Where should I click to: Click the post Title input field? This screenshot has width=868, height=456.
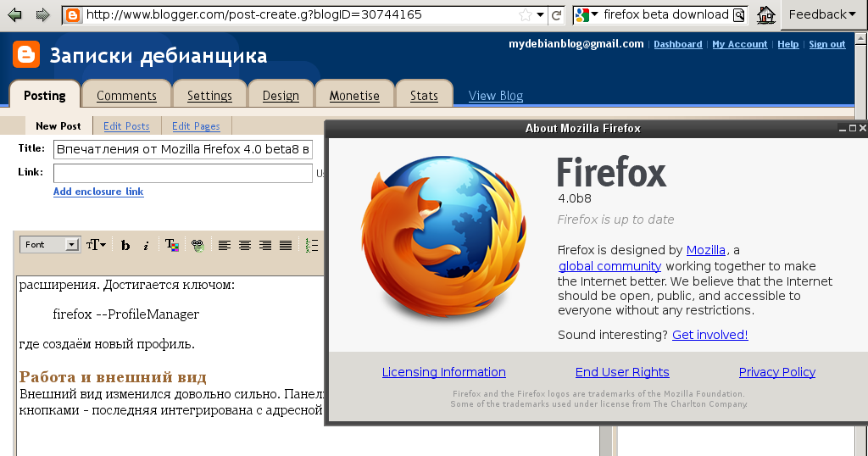[183, 149]
